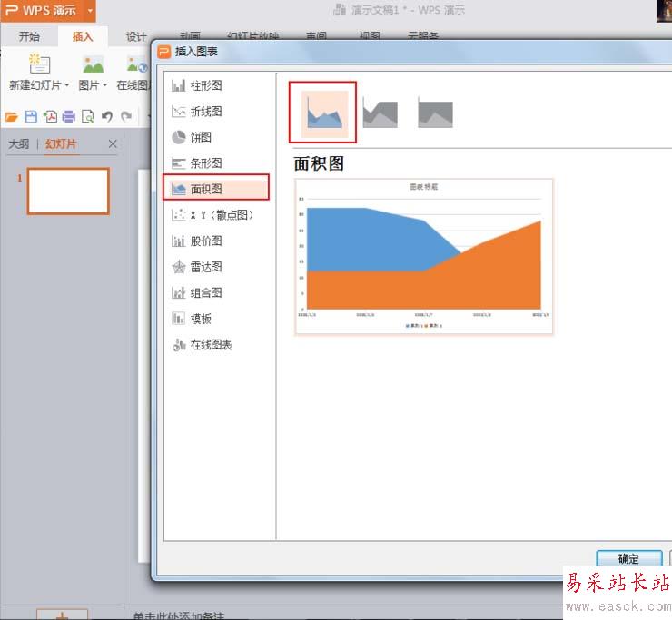The image size is (672, 620).
Task: Select the 股价图 stock chart type
Action: pos(197,241)
